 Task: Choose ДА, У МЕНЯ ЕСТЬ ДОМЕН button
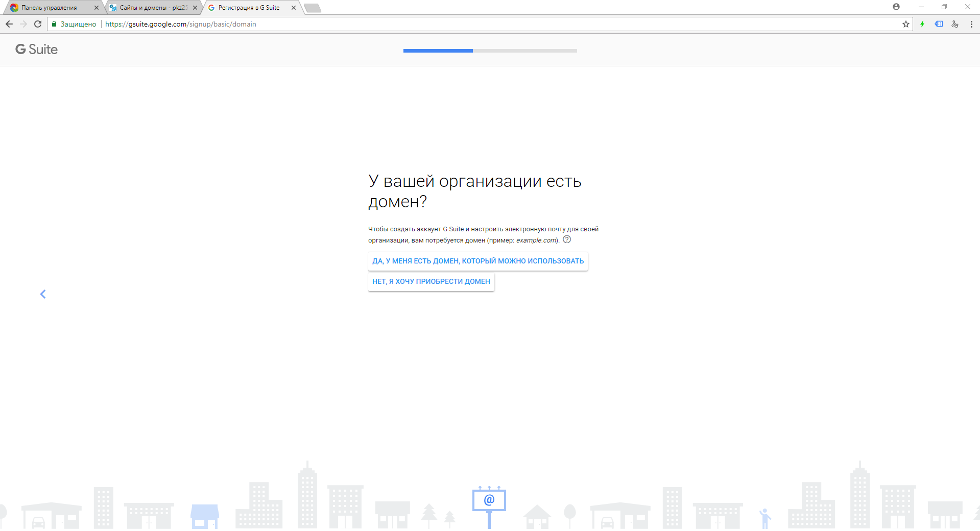click(478, 261)
